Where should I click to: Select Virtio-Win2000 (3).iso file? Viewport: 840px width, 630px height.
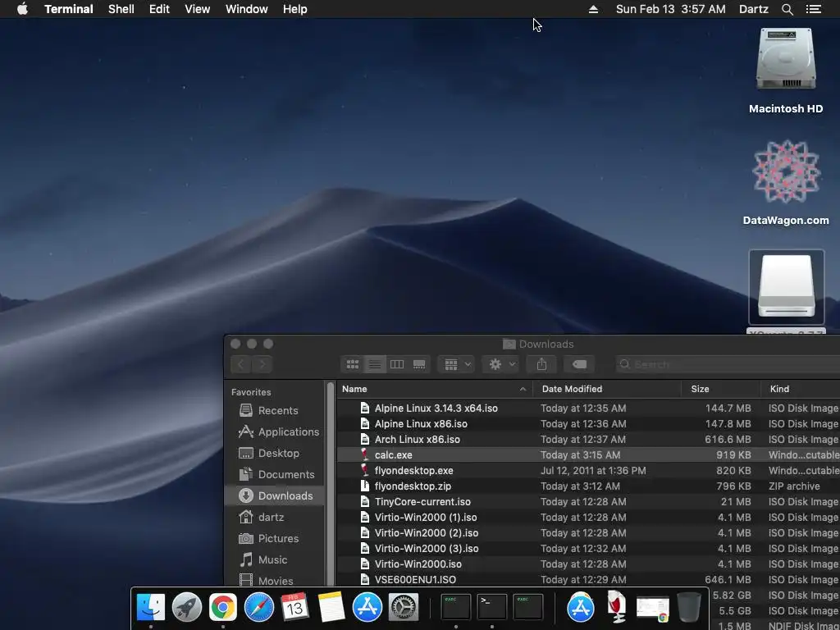click(x=588, y=549)
